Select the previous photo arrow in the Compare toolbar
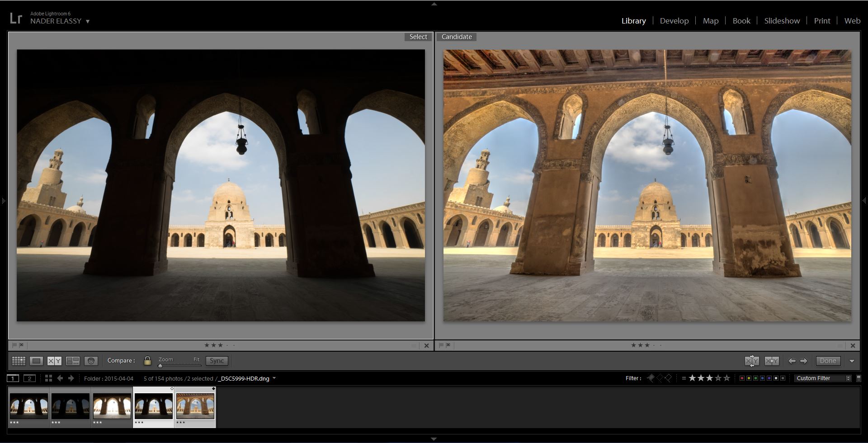Viewport: 868px width, 443px height. pyautogui.click(x=792, y=361)
